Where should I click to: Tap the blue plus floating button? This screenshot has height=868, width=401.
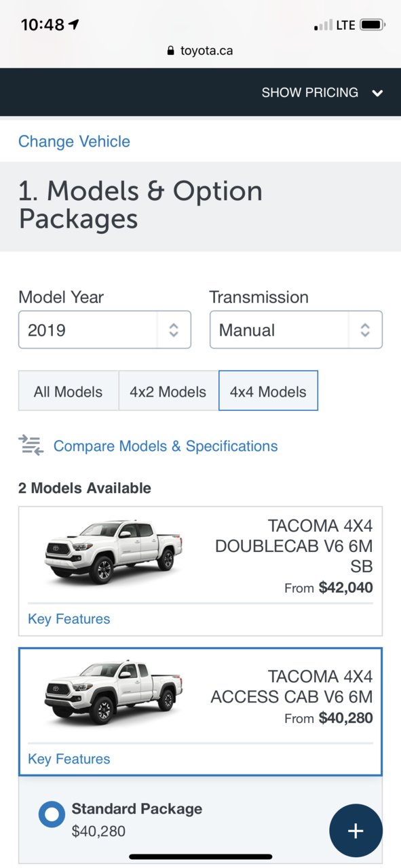pos(356,831)
